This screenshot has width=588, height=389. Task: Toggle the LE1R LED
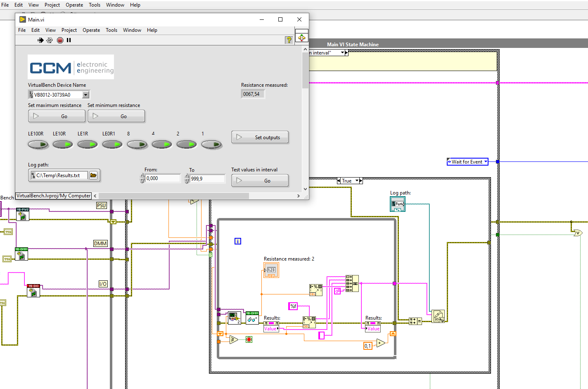point(88,145)
